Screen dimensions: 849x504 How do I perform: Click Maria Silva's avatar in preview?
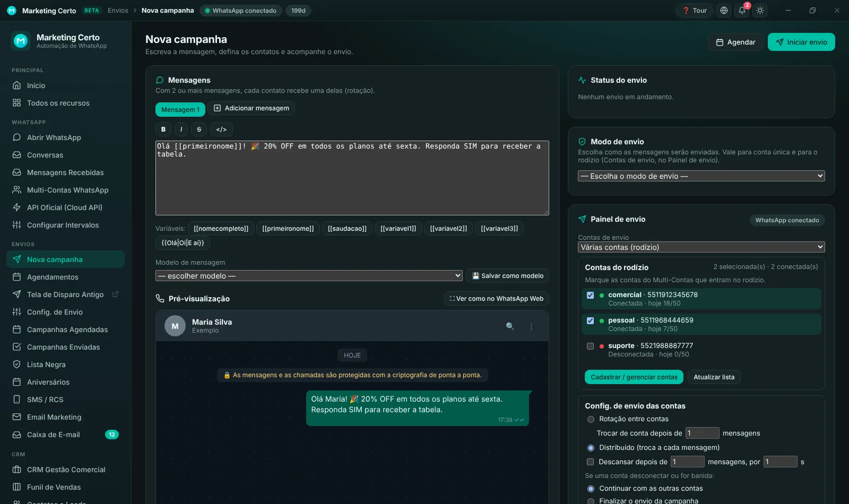point(175,326)
